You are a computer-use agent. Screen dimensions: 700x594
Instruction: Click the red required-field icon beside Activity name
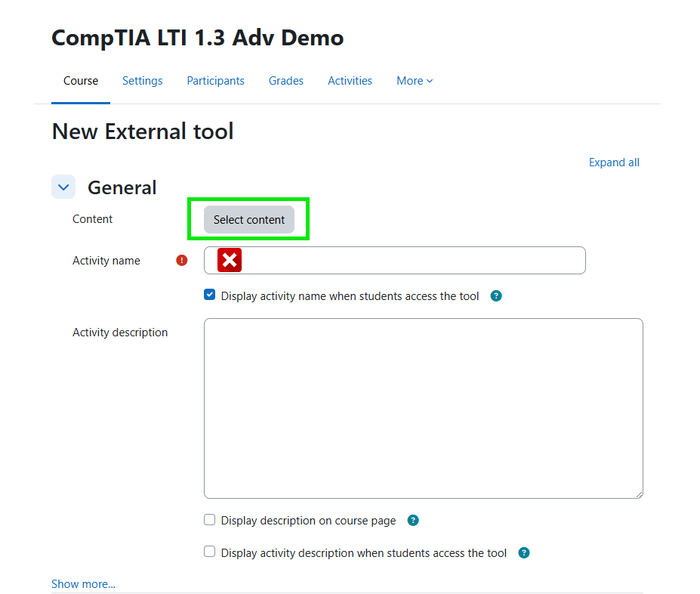181,261
